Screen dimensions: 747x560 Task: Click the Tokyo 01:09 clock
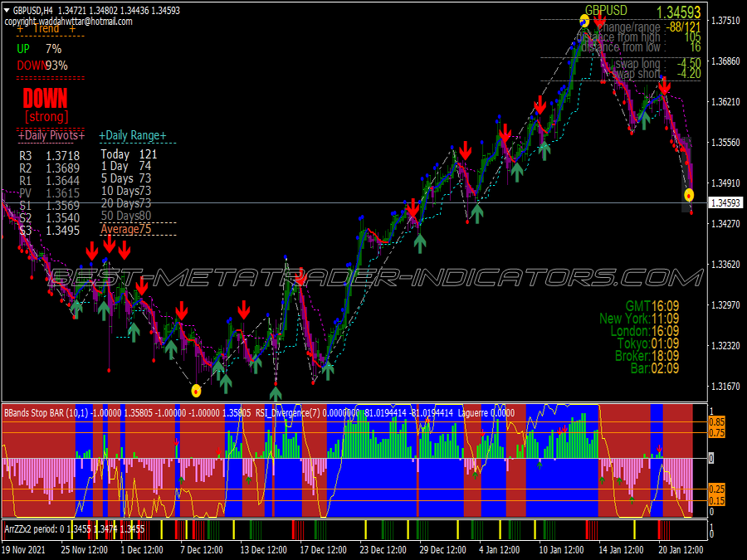point(648,343)
